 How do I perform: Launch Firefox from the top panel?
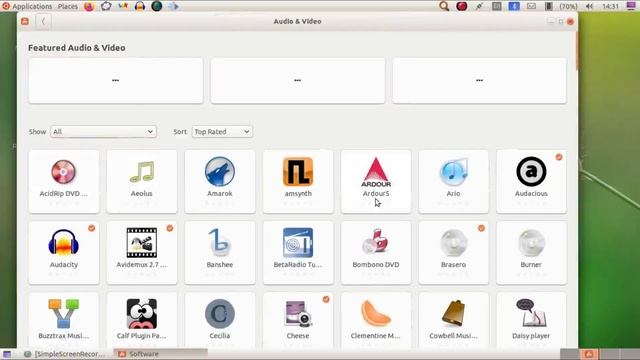click(89, 6)
